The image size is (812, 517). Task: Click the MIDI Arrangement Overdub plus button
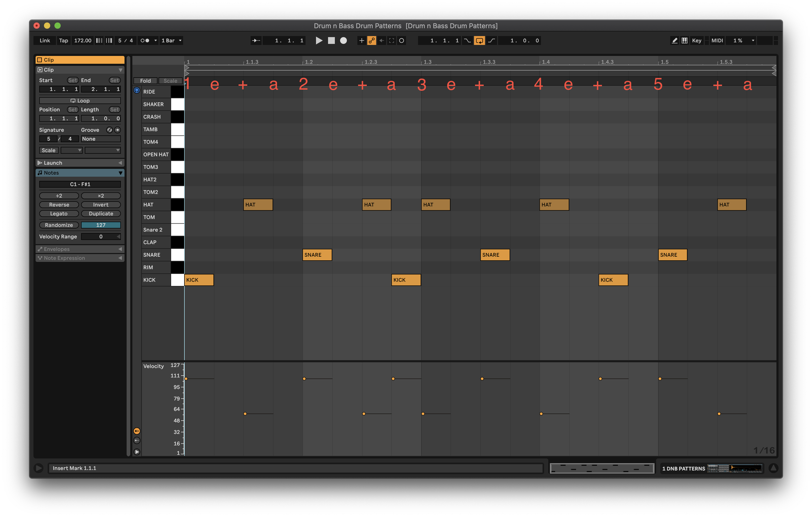(x=362, y=41)
